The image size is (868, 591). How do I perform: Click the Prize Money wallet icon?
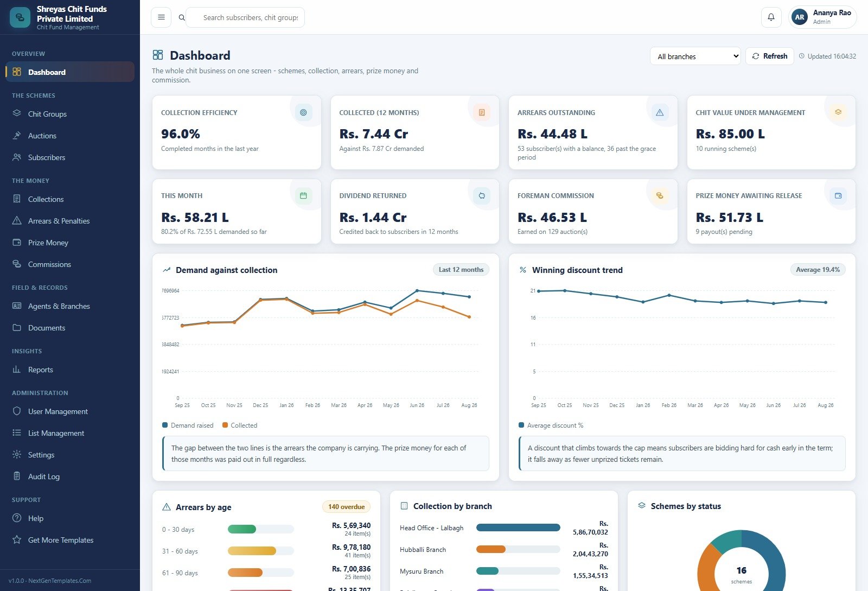coord(838,195)
